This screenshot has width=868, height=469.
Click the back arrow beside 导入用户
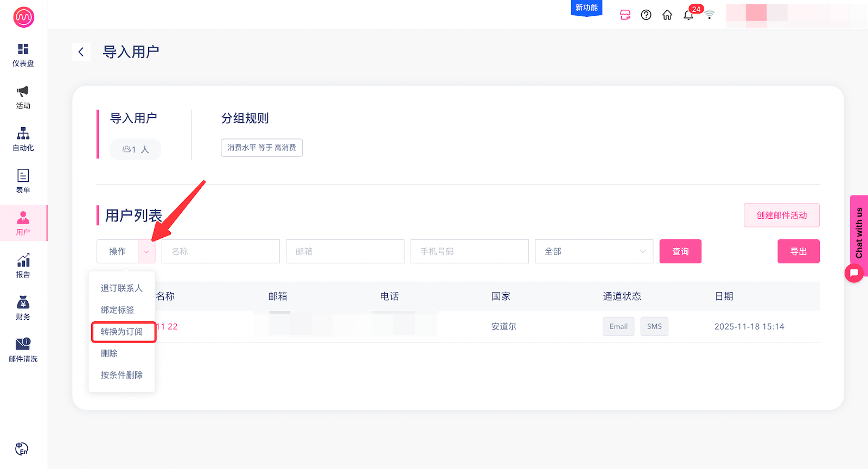tap(81, 52)
